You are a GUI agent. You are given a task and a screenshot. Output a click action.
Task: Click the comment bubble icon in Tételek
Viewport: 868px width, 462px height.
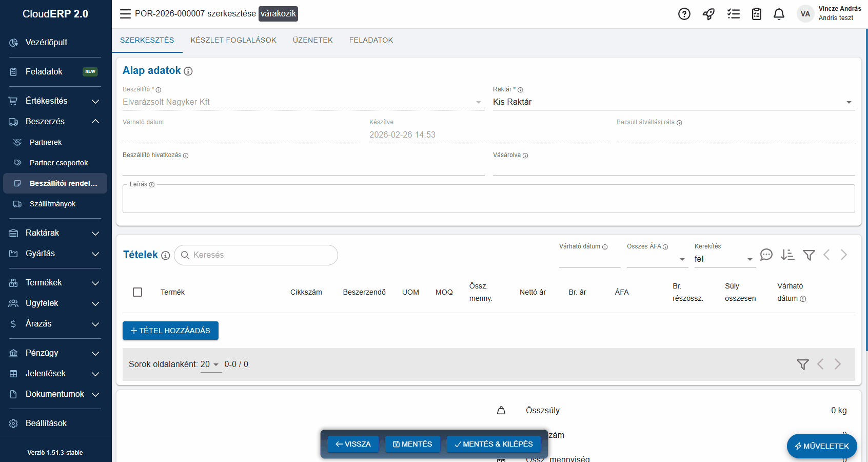[x=766, y=255]
